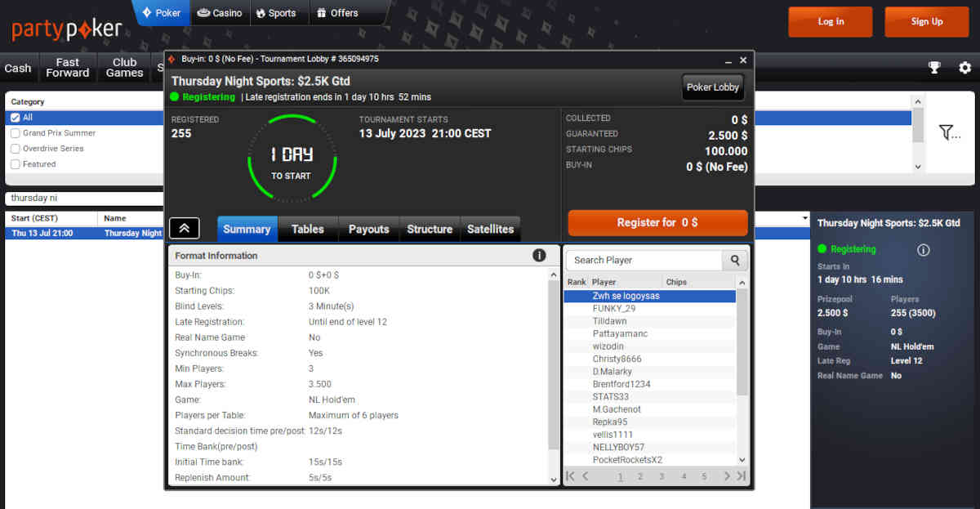The height and width of the screenshot is (509, 980).
Task: Select the Payouts tab
Action: click(x=369, y=229)
